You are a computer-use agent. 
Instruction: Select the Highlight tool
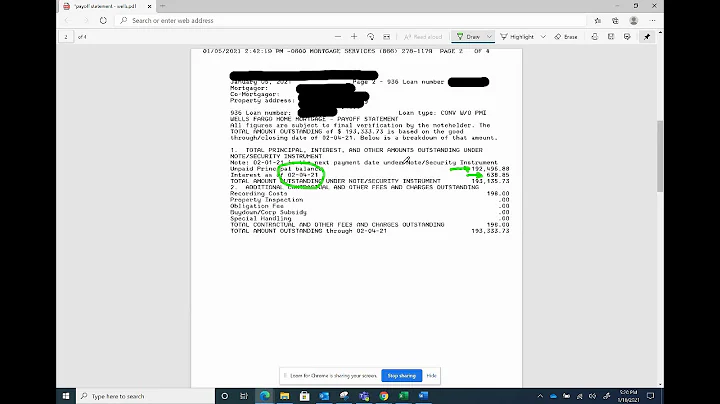[x=517, y=37]
